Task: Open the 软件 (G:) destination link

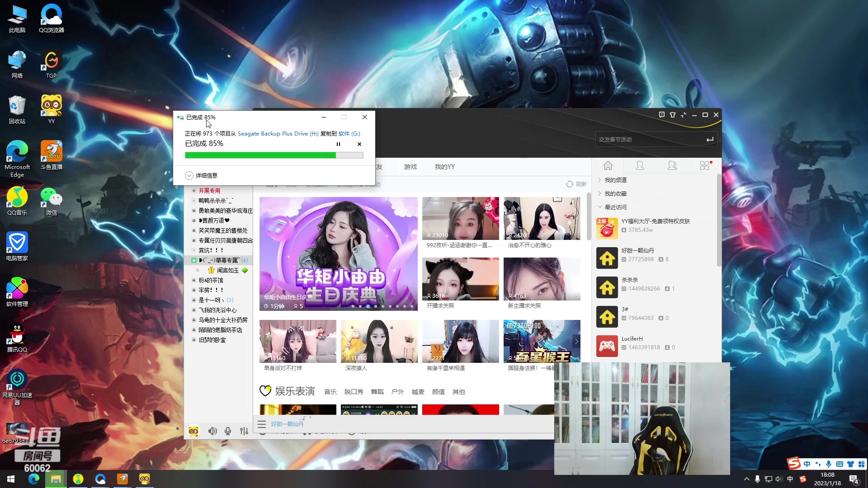Action: pos(349,134)
